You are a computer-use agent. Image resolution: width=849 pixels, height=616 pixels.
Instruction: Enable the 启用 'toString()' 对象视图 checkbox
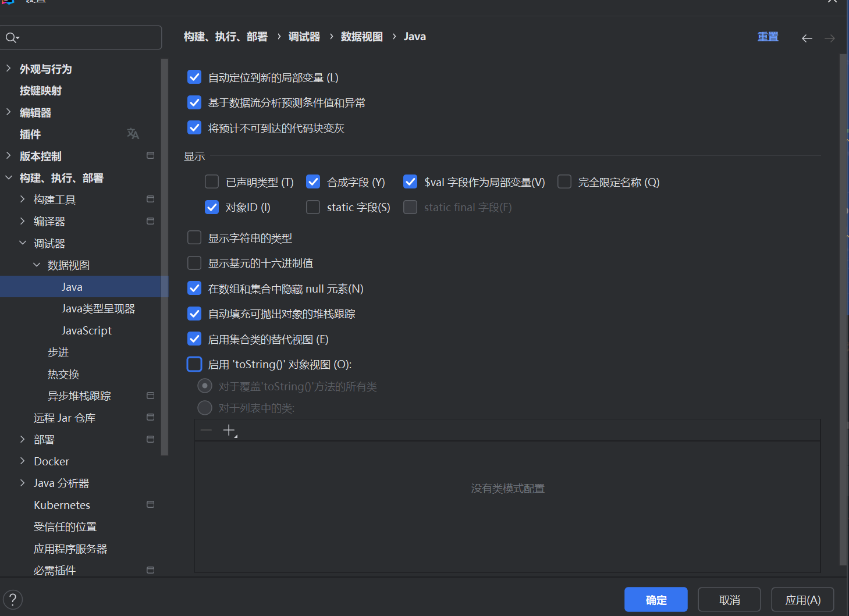point(194,365)
